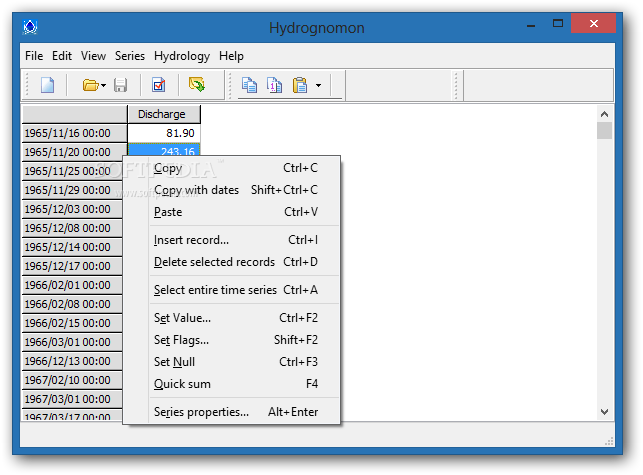Select row header 1965/12/03 00:00
Viewport: 643px width, 475px height.
tap(72, 209)
